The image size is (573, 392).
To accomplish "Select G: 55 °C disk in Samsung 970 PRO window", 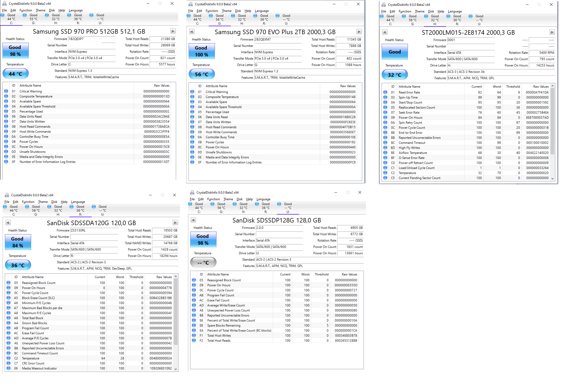I will pos(33,19).
